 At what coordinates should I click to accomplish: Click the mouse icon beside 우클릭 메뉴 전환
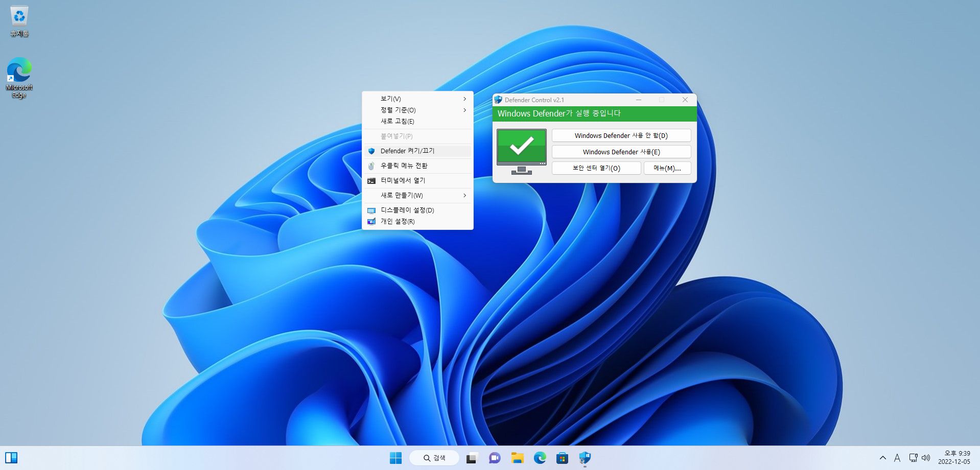tap(371, 166)
